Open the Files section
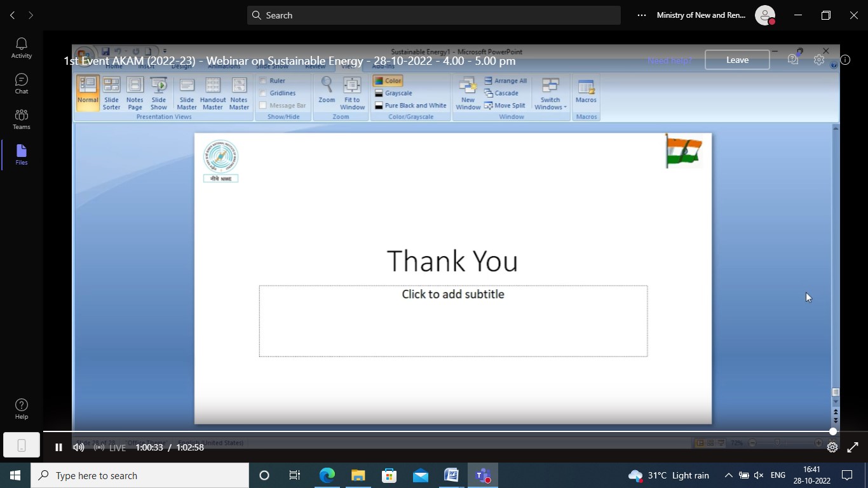This screenshot has width=868, height=488. (21, 154)
